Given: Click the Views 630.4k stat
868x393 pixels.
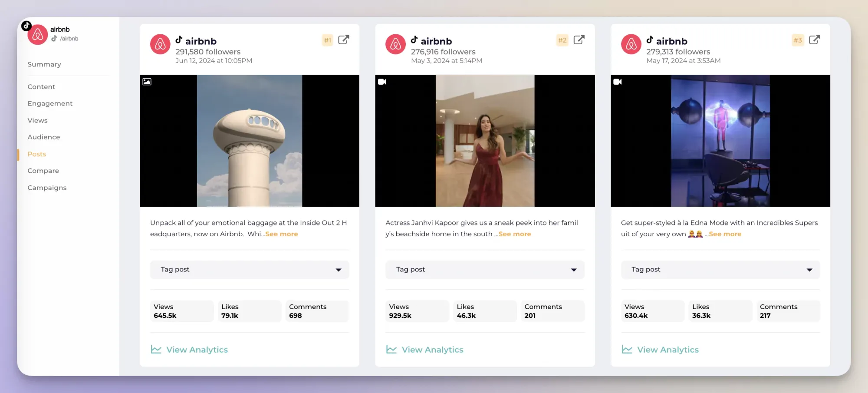Looking at the screenshot, I should (x=653, y=311).
